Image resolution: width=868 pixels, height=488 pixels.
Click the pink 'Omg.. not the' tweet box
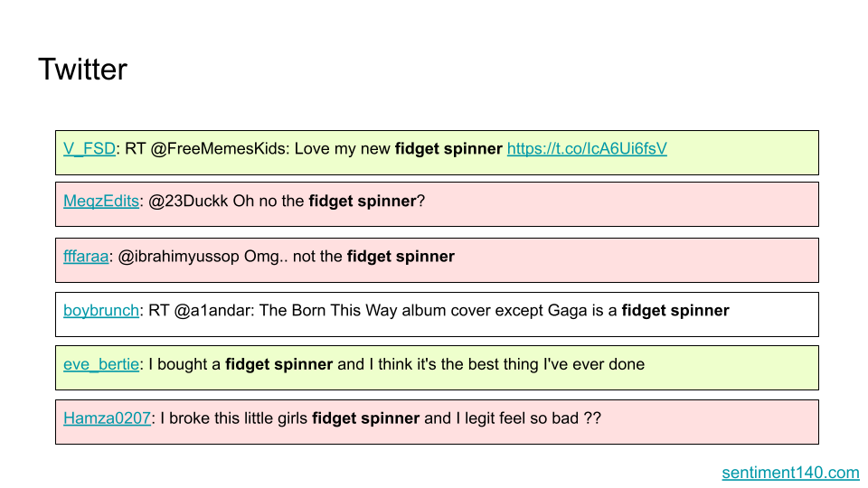(x=437, y=260)
